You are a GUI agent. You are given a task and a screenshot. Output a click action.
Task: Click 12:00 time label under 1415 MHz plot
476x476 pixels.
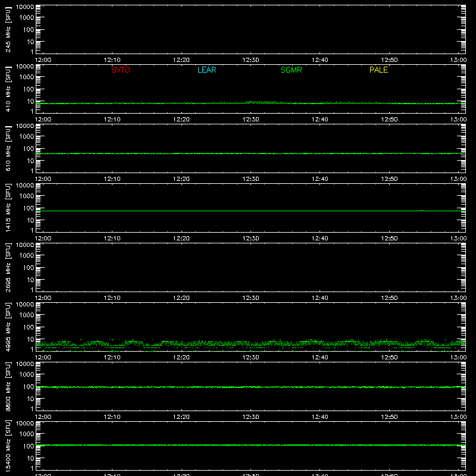[x=43, y=239]
